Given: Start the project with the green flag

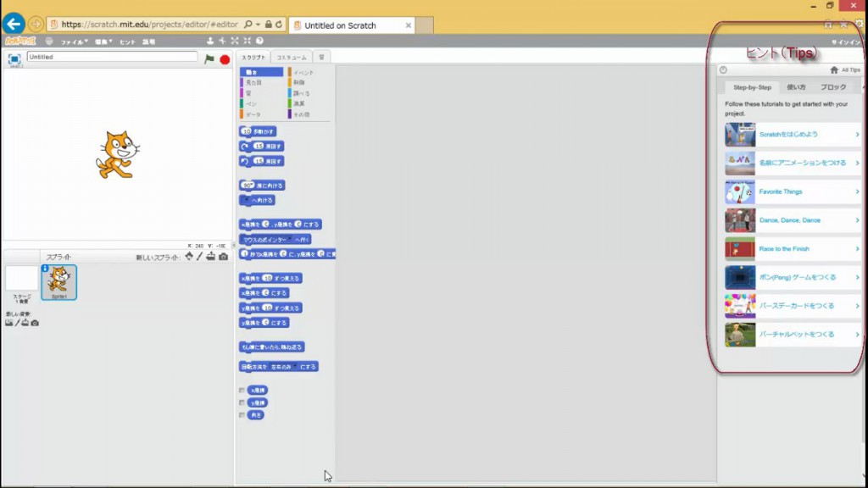Looking at the screenshot, I should coord(209,59).
